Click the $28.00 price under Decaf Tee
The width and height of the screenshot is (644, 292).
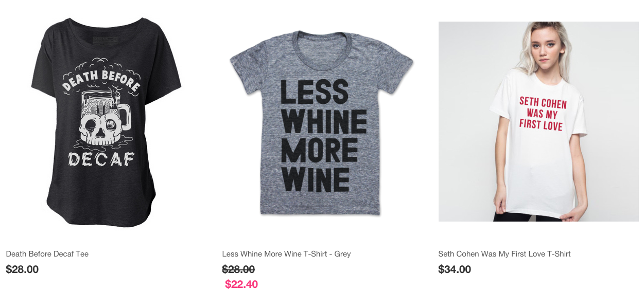click(22, 269)
